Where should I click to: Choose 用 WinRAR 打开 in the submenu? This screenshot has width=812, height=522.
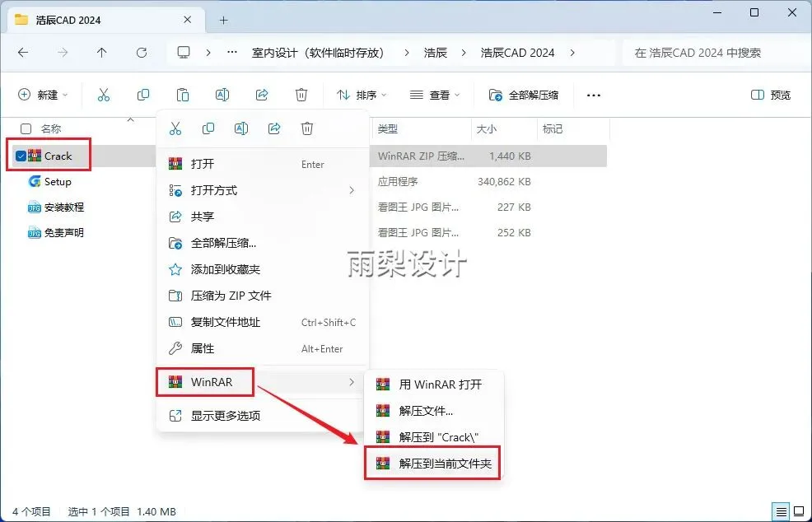pyautogui.click(x=434, y=385)
